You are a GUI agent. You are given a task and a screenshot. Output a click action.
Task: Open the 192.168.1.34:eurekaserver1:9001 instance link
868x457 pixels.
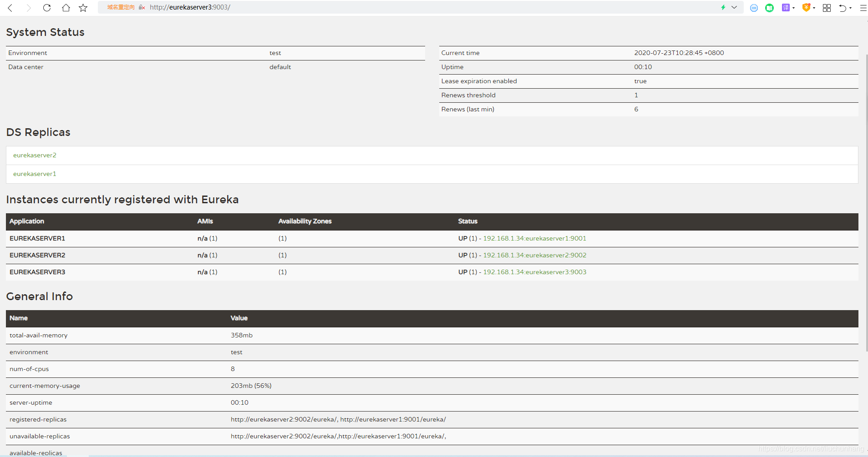534,238
